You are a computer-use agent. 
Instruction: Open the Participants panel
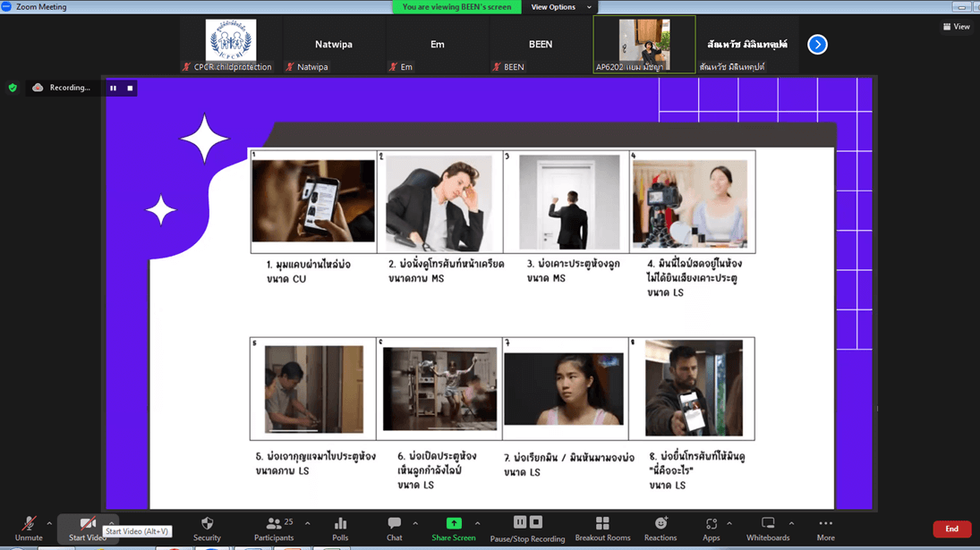pos(274,528)
